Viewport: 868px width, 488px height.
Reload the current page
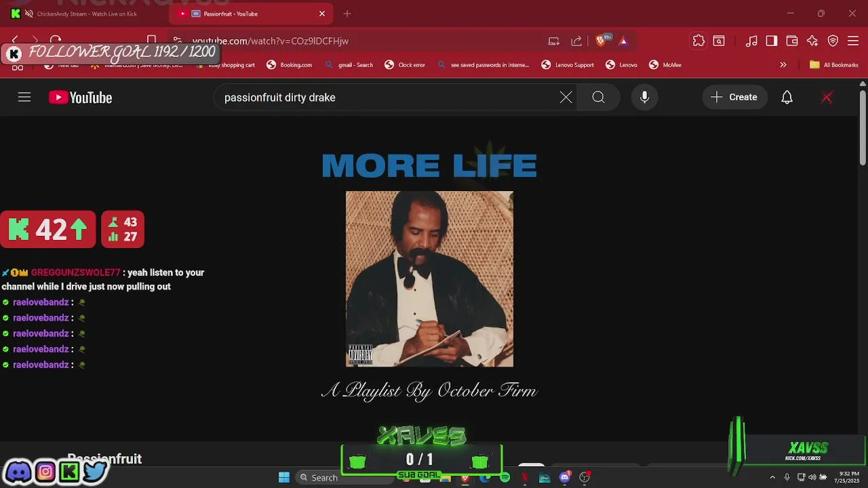[x=56, y=41]
